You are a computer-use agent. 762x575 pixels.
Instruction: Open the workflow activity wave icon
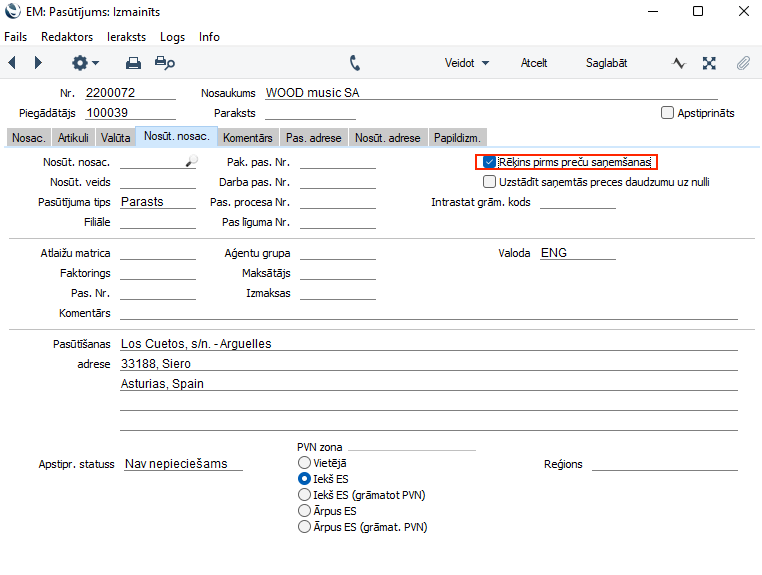(x=679, y=63)
